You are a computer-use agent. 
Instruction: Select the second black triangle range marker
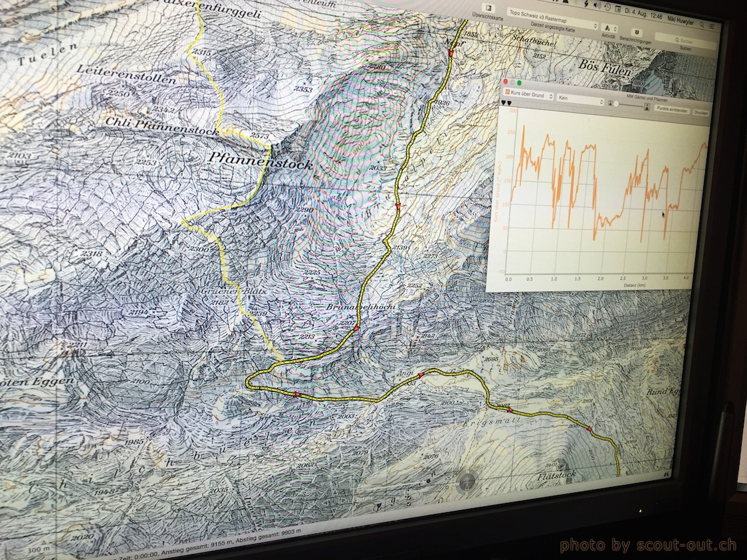(509, 103)
